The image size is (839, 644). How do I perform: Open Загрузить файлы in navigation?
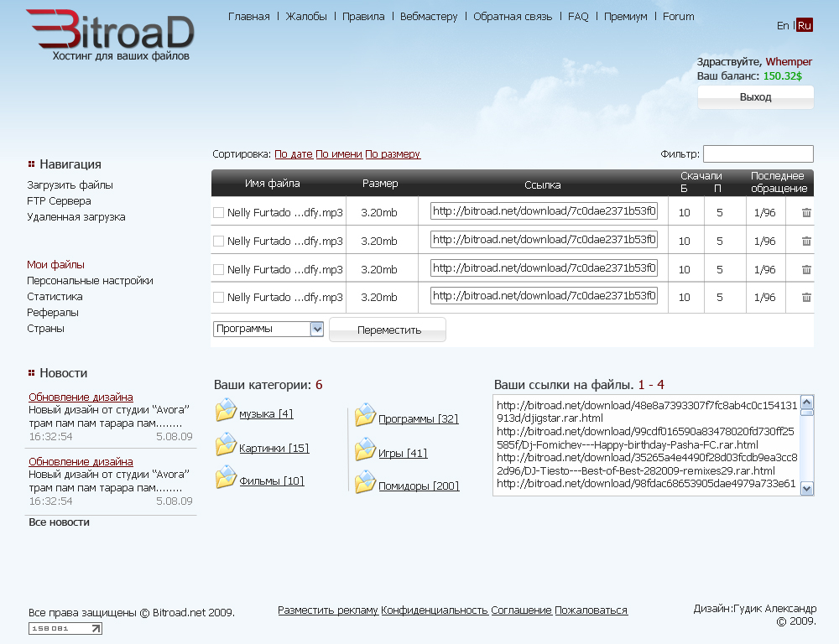[x=70, y=185]
